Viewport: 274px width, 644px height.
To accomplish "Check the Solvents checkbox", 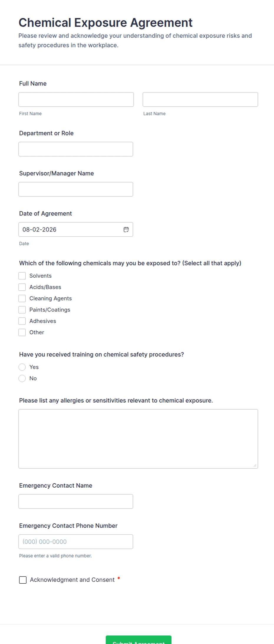I will coord(22,276).
